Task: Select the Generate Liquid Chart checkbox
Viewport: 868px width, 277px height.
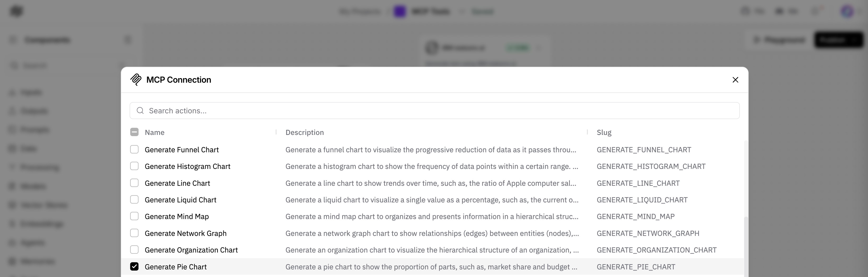Action: coord(134,200)
